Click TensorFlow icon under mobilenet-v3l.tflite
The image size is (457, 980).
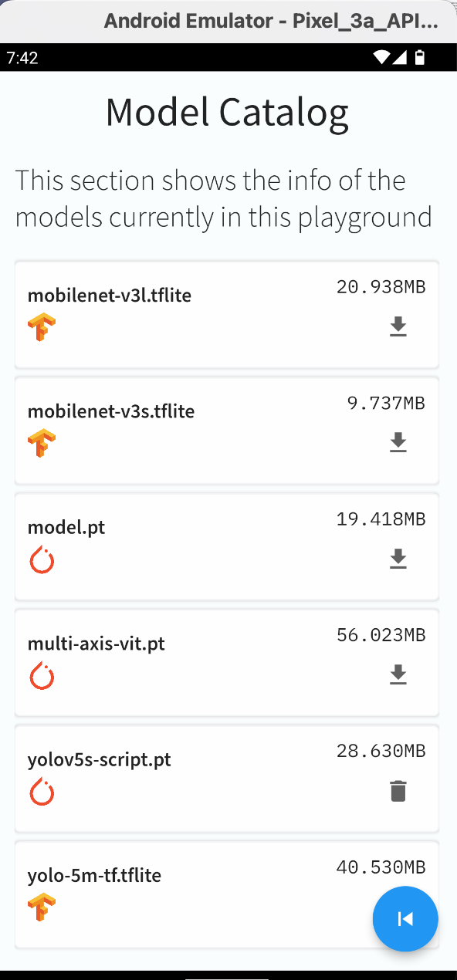42,327
